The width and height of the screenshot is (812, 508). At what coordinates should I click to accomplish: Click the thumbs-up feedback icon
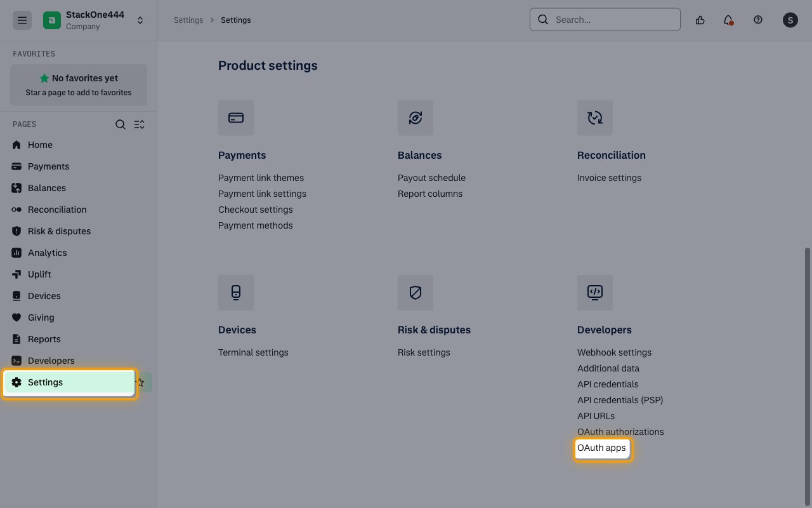700,20
